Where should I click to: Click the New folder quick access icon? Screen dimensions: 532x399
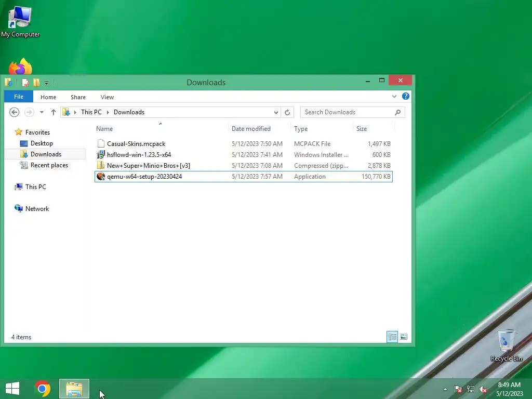click(36, 83)
